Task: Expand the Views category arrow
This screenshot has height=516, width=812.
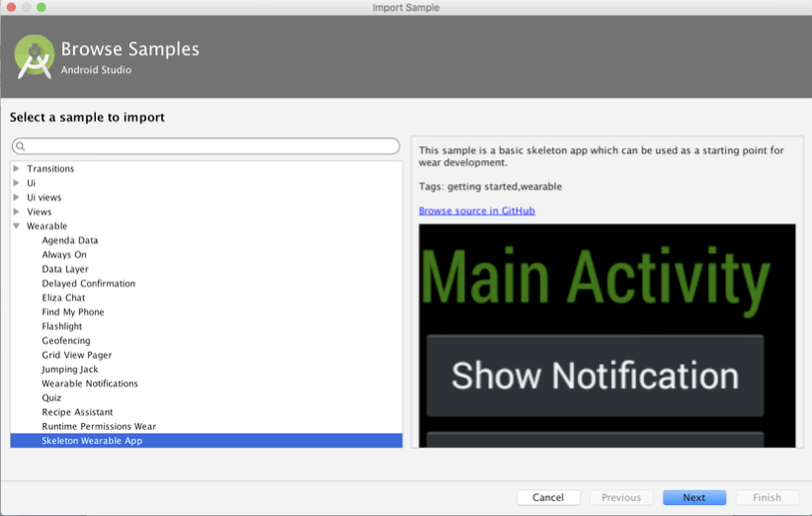Action: click(x=17, y=212)
